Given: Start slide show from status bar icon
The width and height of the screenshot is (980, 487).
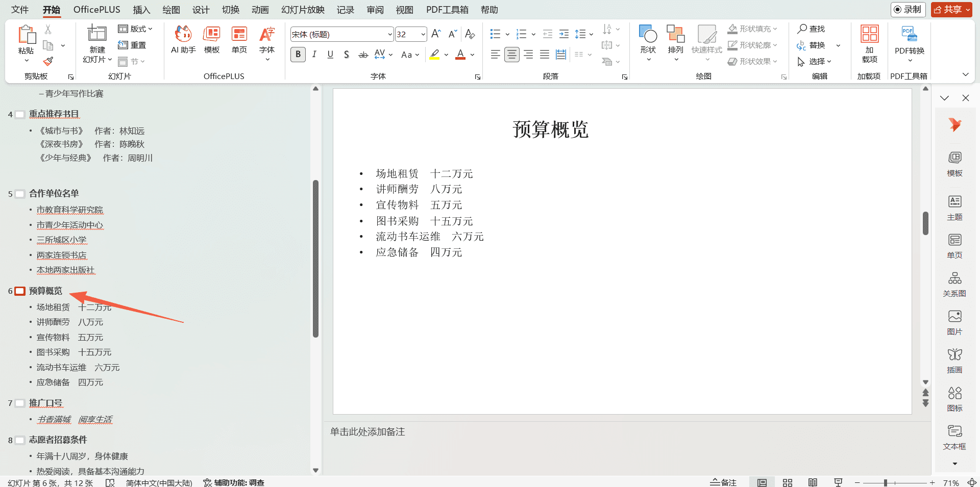Looking at the screenshot, I should pyautogui.click(x=838, y=482).
